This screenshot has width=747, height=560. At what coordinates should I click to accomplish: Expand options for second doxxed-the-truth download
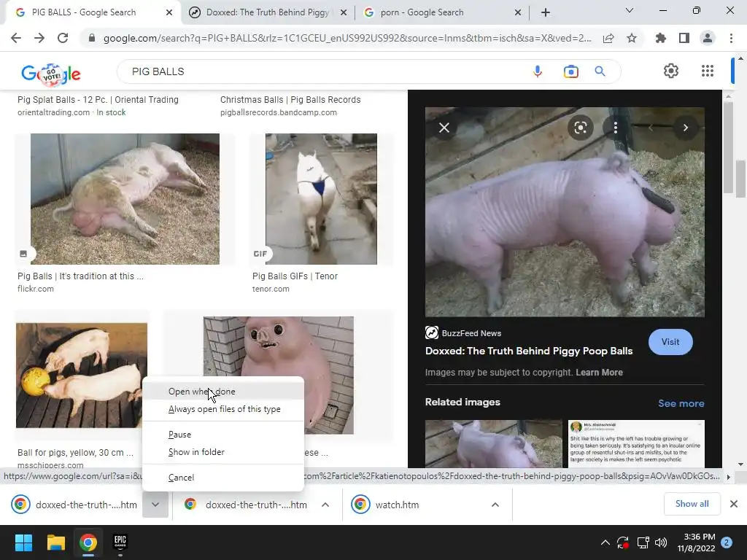pos(325,505)
